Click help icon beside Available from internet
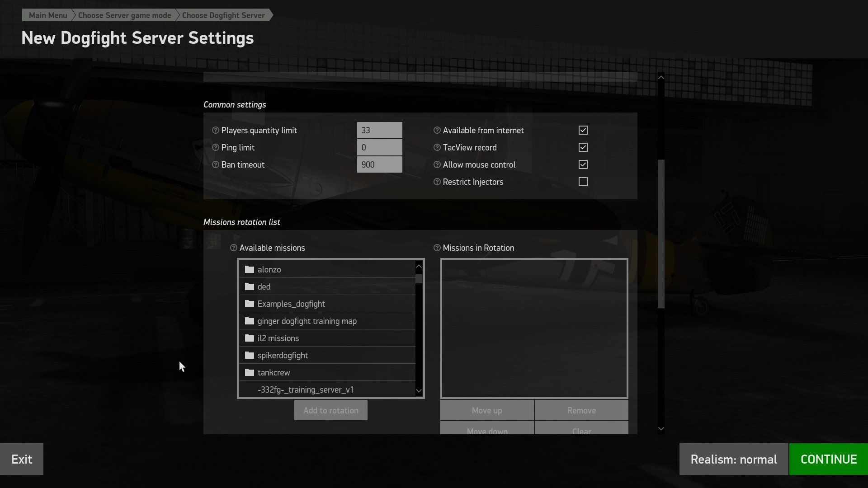 coord(437,130)
